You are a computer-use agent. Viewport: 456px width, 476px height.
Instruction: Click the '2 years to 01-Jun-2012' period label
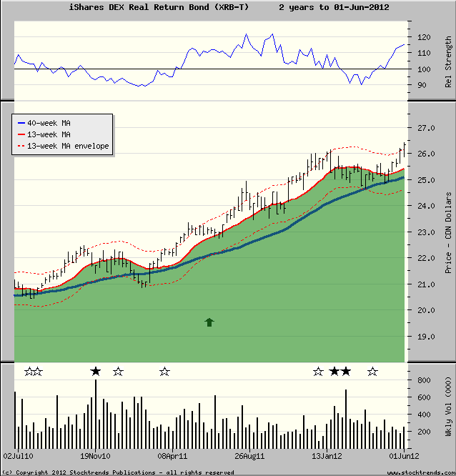click(334, 7)
